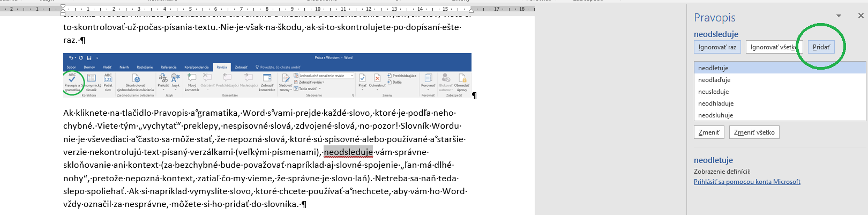Select the suggestion neodlaďuje
Viewport: 868px width, 215px height.
point(780,79)
